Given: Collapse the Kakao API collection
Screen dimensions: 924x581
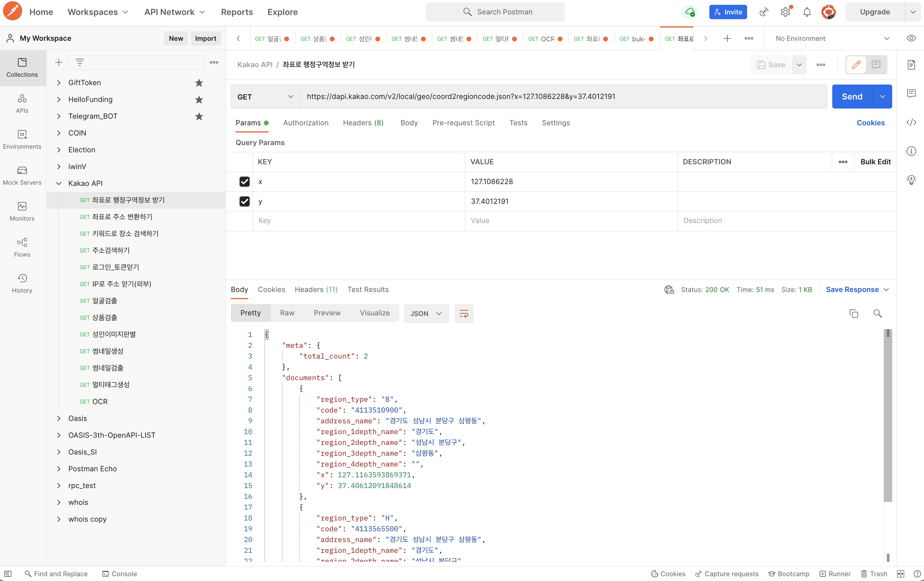Looking at the screenshot, I should coord(59,183).
